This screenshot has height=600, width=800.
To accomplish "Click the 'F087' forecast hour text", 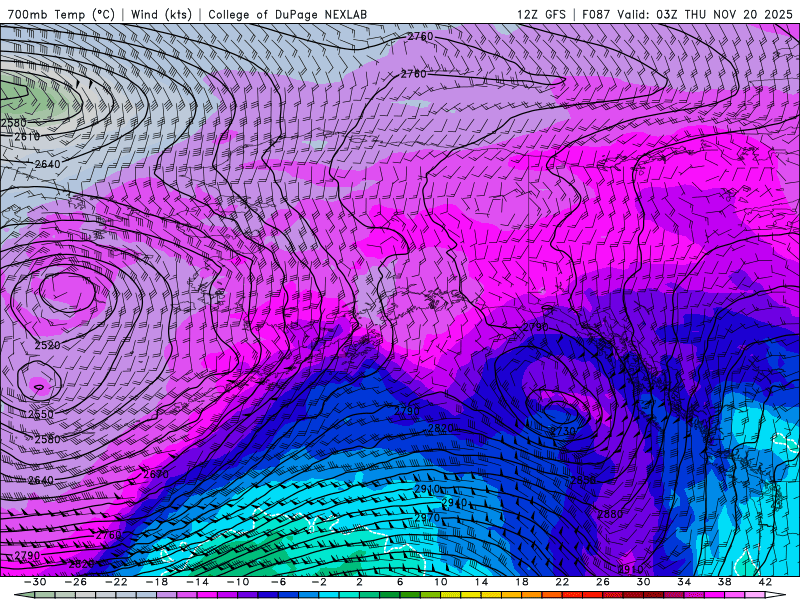I will pyautogui.click(x=596, y=14).
